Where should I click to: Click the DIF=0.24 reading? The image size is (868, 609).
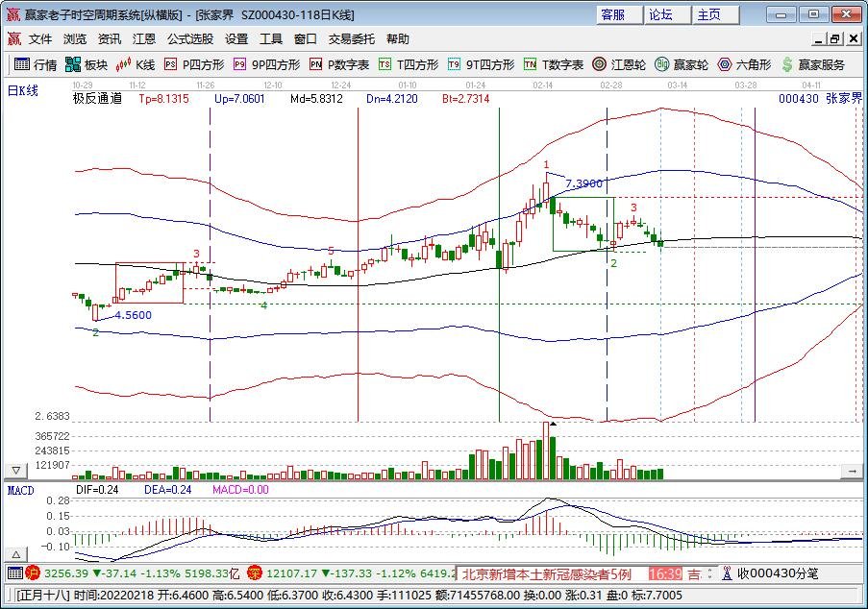(x=97, y=490)
